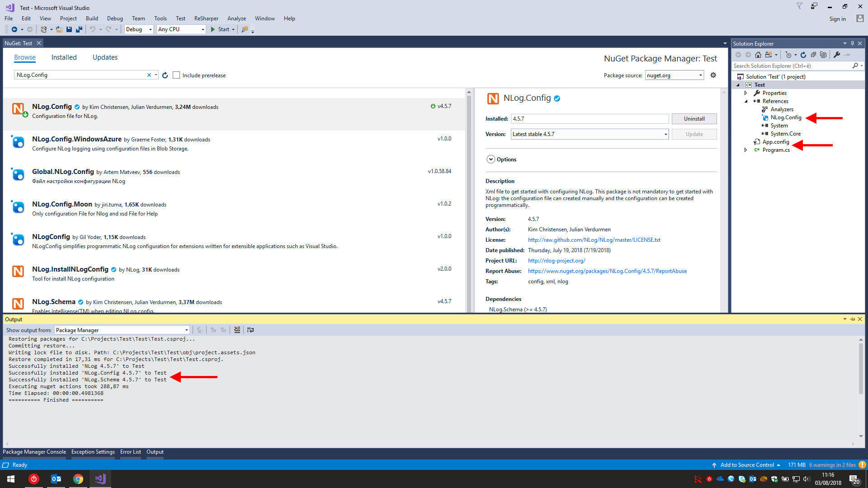The height and width of the screenshot is (488, 868).
Task: Select the NLog.Config reference in Solution Explorer
Action: point(786,117)
